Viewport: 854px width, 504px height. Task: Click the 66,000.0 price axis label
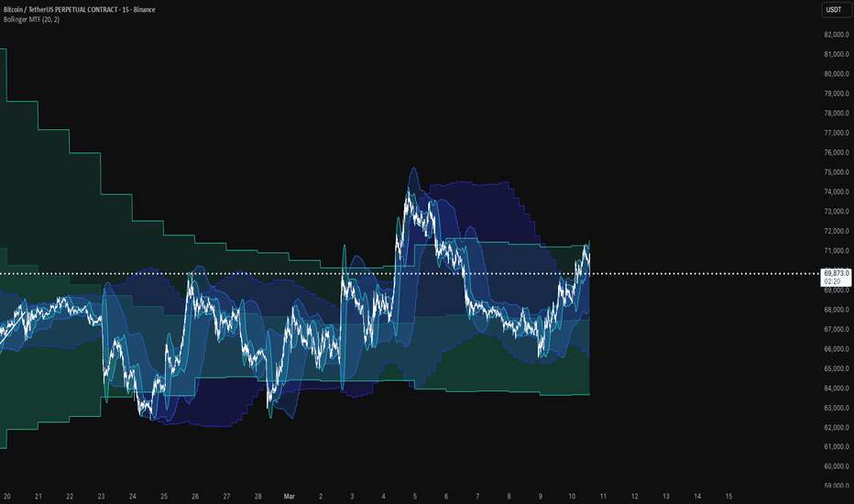point(836,349)
